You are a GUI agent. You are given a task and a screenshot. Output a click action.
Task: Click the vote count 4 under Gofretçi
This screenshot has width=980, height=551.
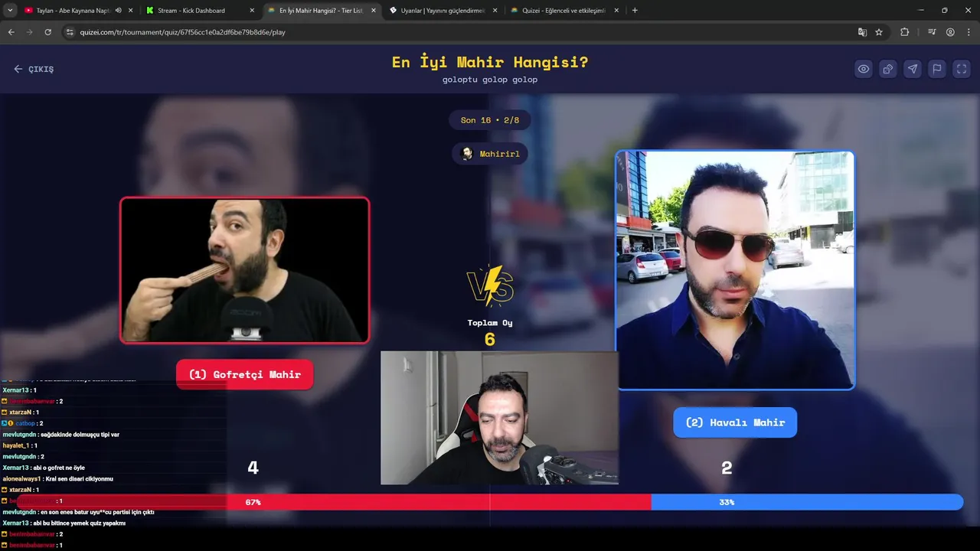[253, 468]
